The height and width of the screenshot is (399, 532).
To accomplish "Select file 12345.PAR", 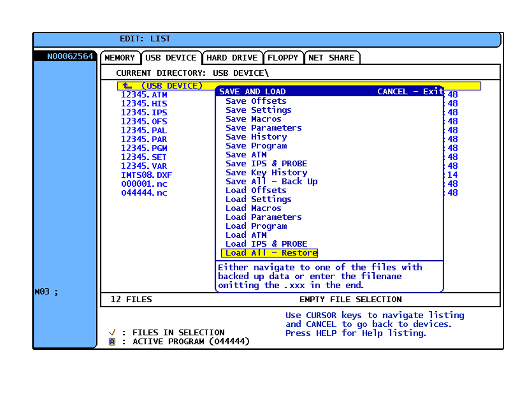I will pyautogui.click(x=144, y=139).
